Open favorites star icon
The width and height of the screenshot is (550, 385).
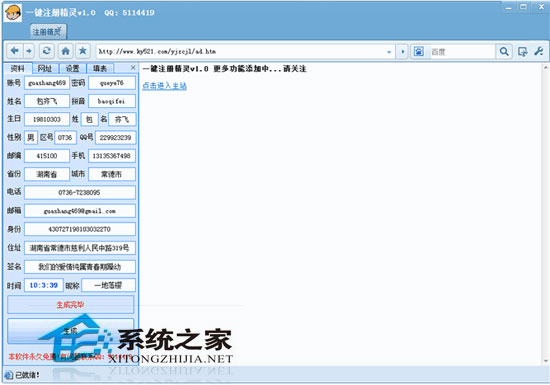point(83,51)
